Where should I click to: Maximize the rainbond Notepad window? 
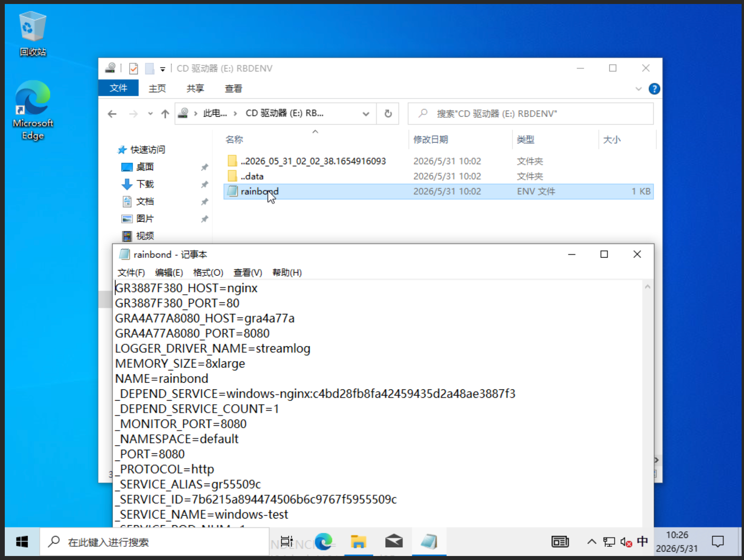[604, 254]
